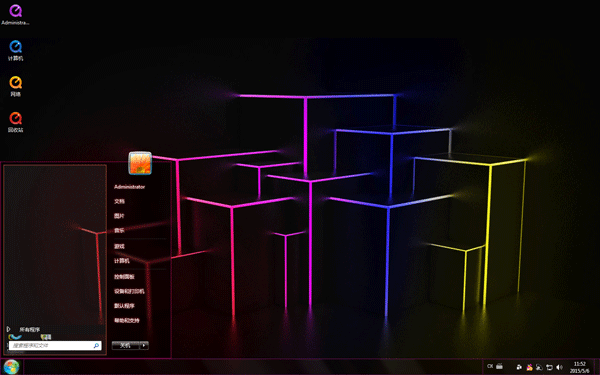
Task: Click the CK language indicator
Action: click(x=490, y=366)
